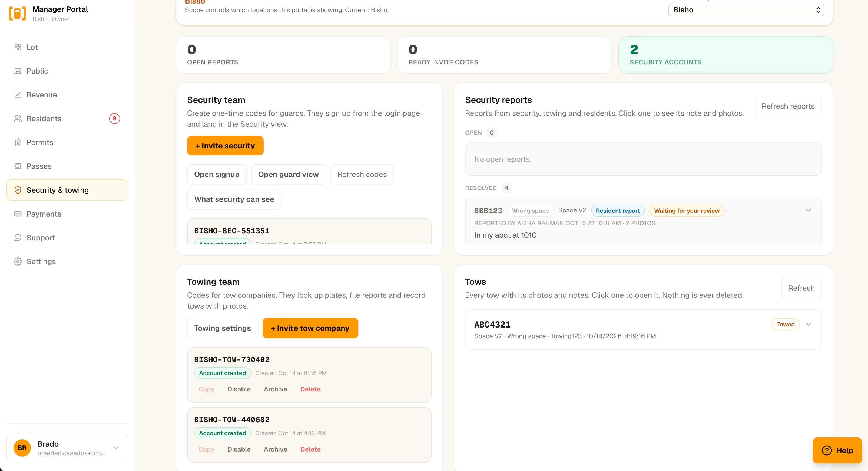Screen dimensions: 868x471
Task: Click the Resident report tag on BBB123
Action: [x=618, y=211]
